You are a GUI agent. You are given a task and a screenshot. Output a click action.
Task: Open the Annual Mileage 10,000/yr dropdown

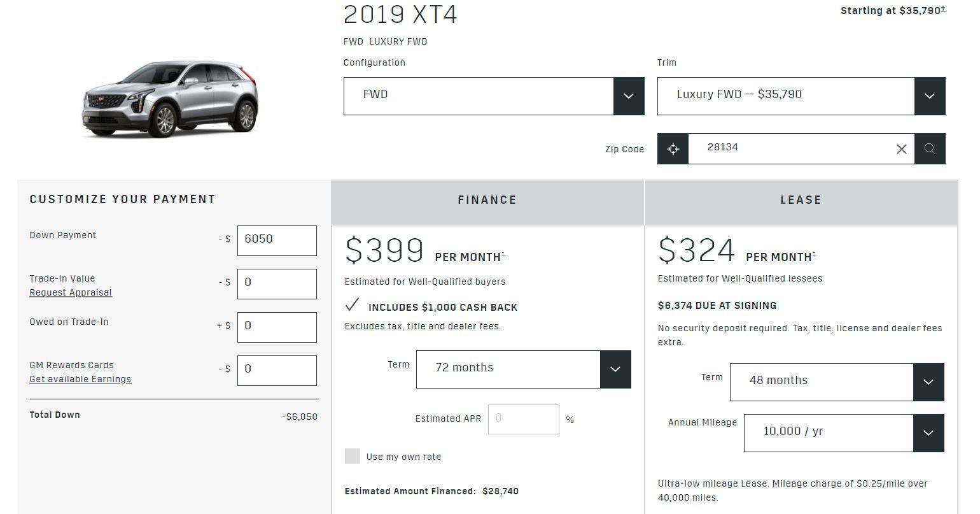point(928,432)
